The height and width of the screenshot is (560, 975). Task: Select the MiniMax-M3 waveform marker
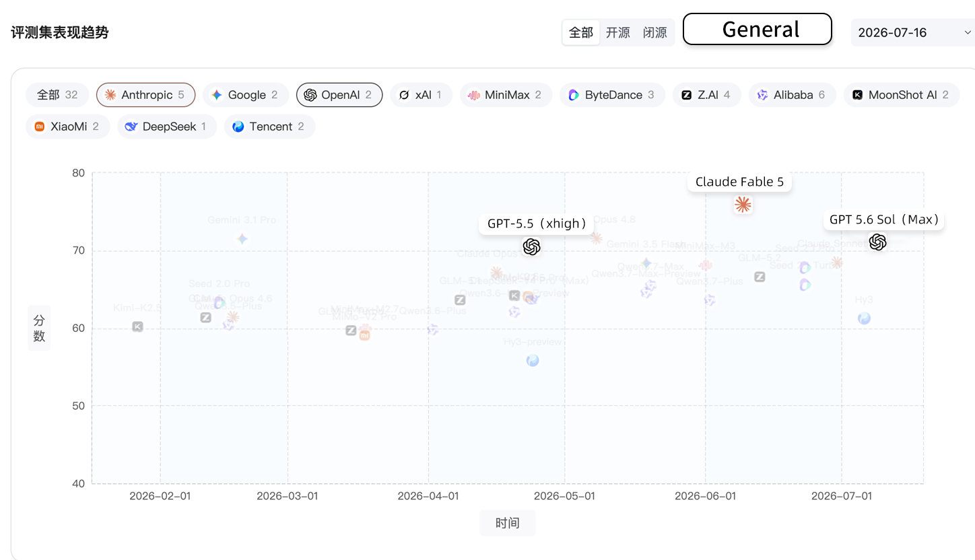coord(706,265)
